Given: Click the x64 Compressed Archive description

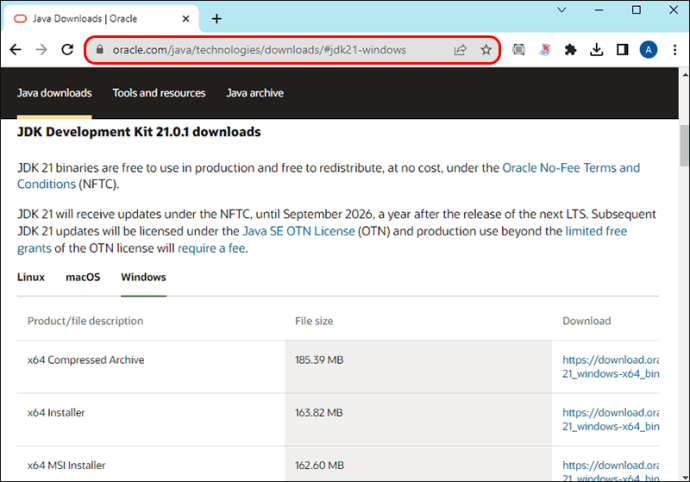Looking at the screenshot, I should [86, 360].
